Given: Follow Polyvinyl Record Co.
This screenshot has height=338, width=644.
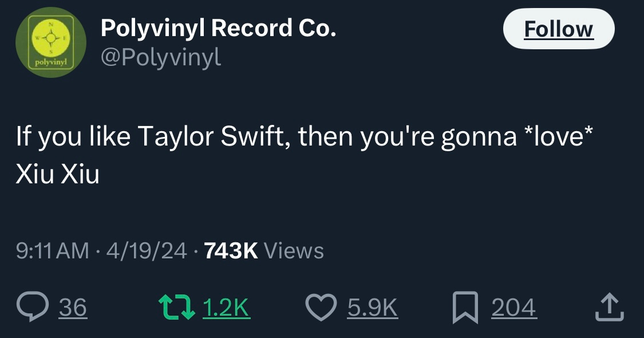Looking at the screenshot, I should pos(559,29).
